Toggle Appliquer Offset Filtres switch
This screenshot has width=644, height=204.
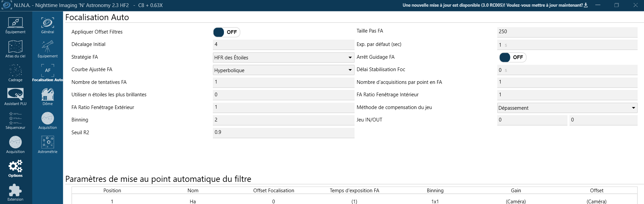pos(227,32)
